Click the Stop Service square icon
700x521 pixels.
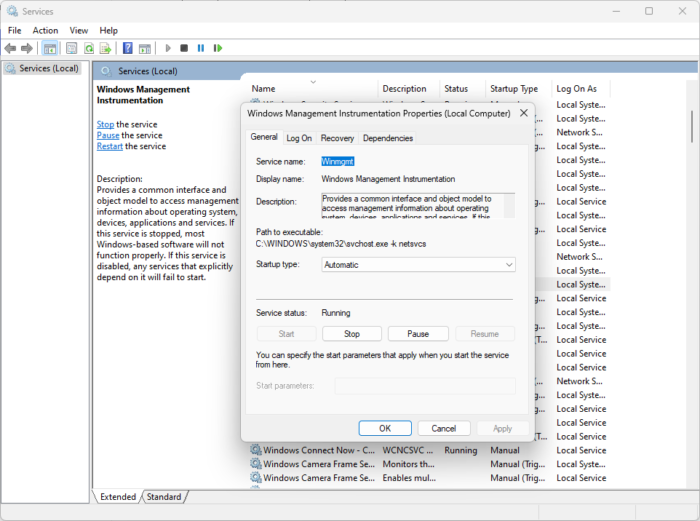[184, 48]
